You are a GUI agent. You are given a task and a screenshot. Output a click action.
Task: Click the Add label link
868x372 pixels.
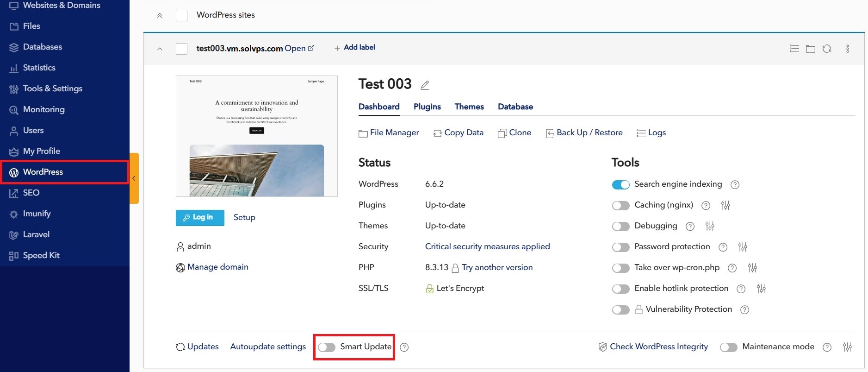click(354, 47)
